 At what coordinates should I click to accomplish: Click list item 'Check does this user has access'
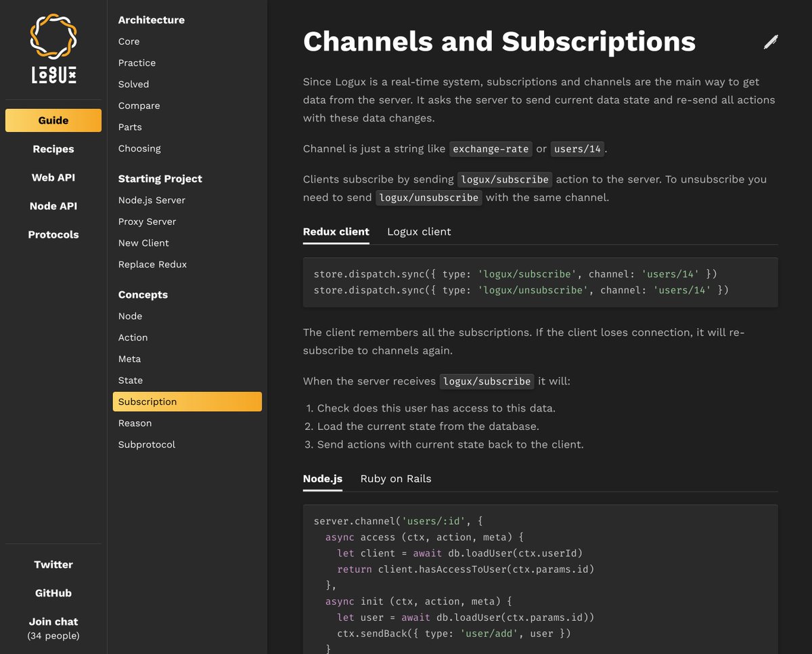point(436,408)
